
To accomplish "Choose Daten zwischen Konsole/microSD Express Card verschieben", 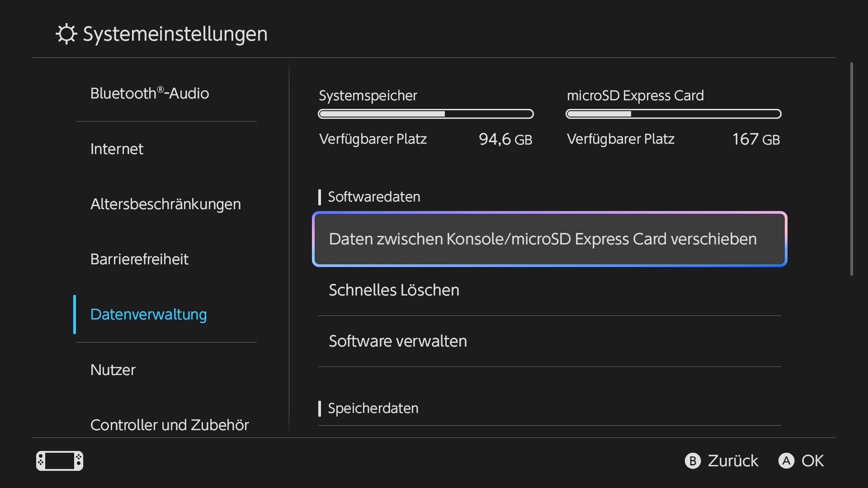I will 550,239.
